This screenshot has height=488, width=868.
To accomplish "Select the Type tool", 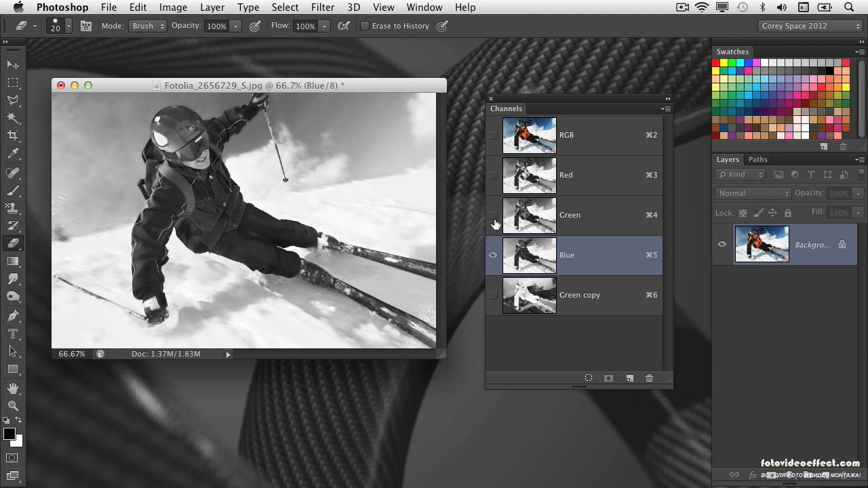I will point(13,334).
